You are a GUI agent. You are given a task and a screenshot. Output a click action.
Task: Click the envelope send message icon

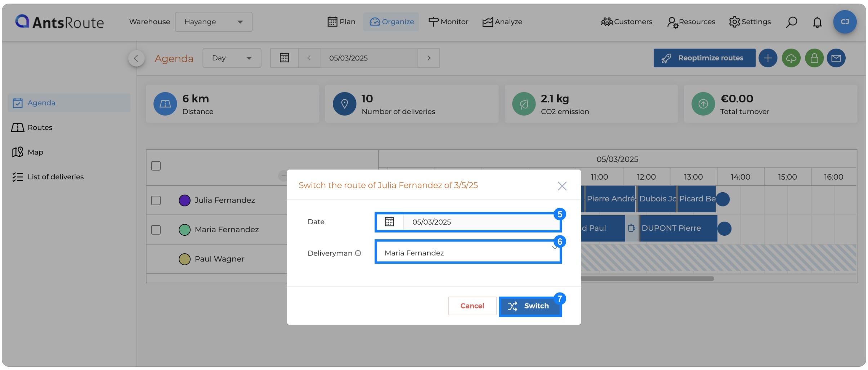[x=836, y=58]
